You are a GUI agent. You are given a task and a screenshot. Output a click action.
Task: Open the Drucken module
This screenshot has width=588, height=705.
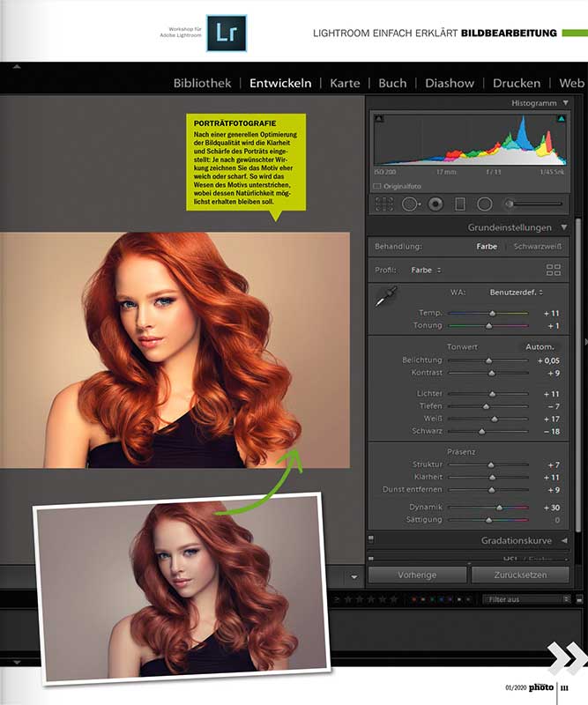tap(517, 83)
